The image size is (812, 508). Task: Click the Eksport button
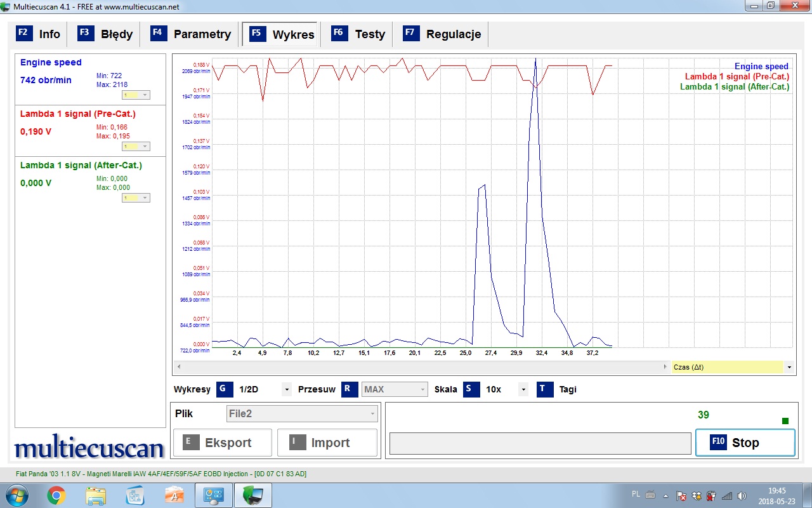coord(222,443)
